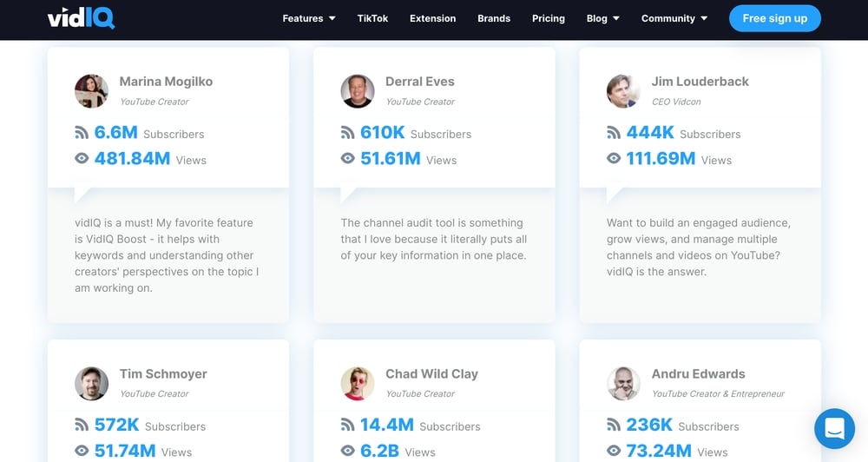Click subscribers feed icon on Andru Edwards card

pos(614,425)
